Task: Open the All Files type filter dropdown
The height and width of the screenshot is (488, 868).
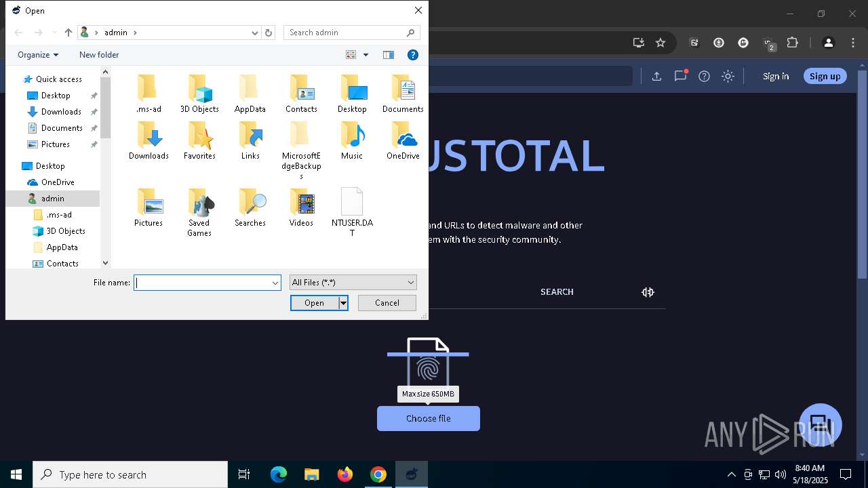Action: [x=353, y=283]
